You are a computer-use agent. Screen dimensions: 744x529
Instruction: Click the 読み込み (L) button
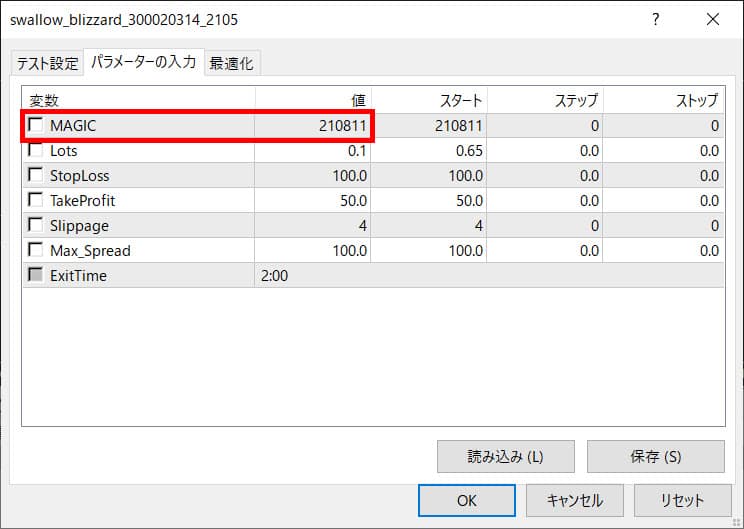[505, 456]
